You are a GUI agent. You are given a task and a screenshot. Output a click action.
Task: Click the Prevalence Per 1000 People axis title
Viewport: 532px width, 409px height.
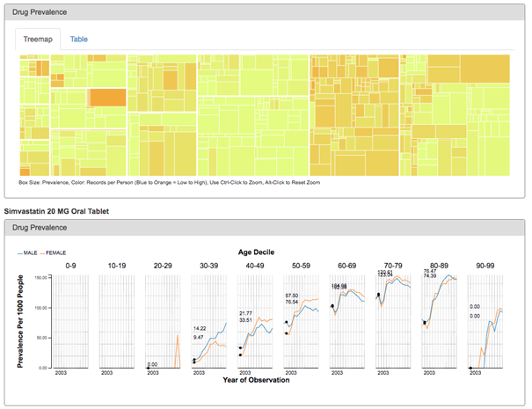[20, 321]
